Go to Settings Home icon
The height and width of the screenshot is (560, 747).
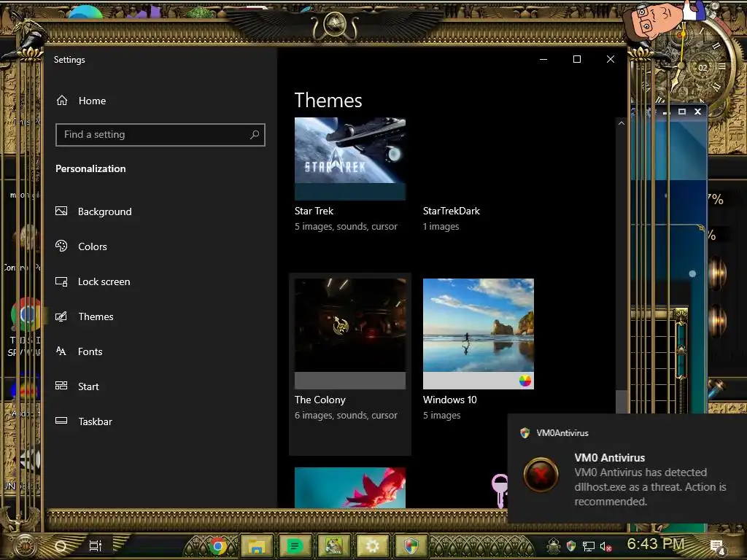62,101
